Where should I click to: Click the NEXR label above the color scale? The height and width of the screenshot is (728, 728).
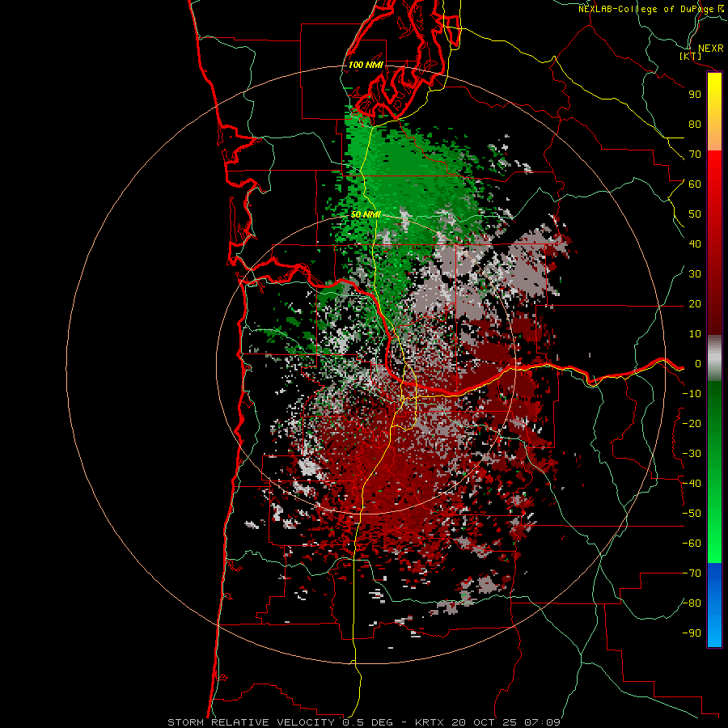click(x=711, y=49)
